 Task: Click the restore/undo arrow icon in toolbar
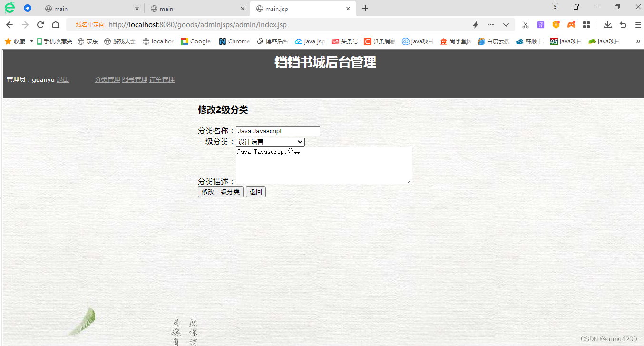pos(623,24)
